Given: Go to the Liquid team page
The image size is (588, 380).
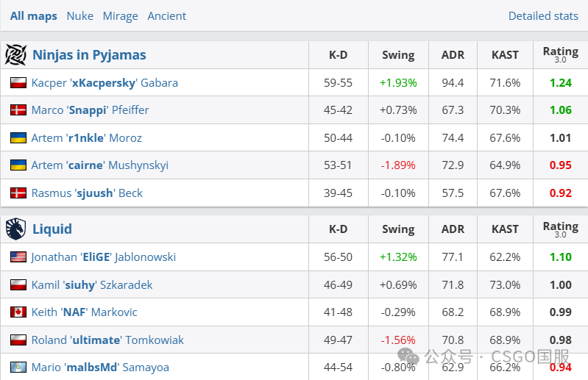Looking at the screenshot, I should click(x=52, y=229).
